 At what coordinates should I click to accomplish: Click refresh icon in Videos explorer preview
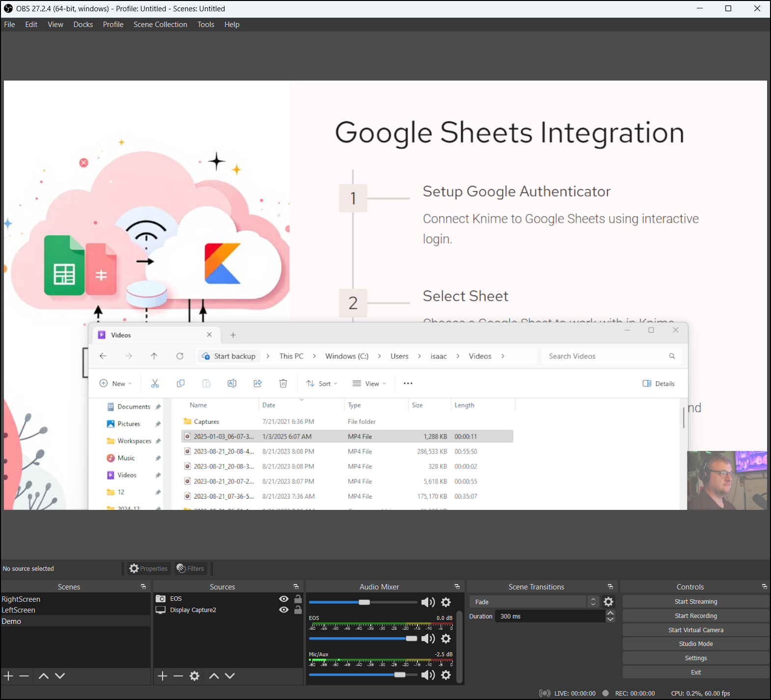180,356
